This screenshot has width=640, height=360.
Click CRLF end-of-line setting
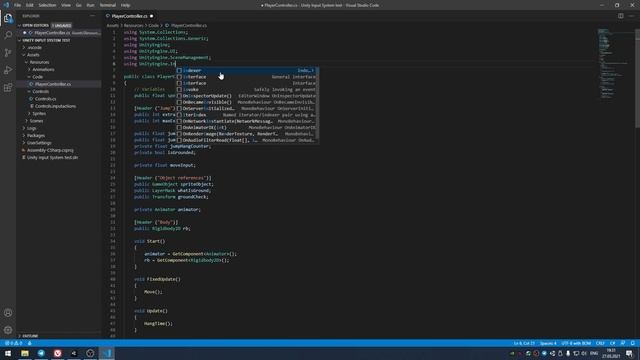pos(600,343)
